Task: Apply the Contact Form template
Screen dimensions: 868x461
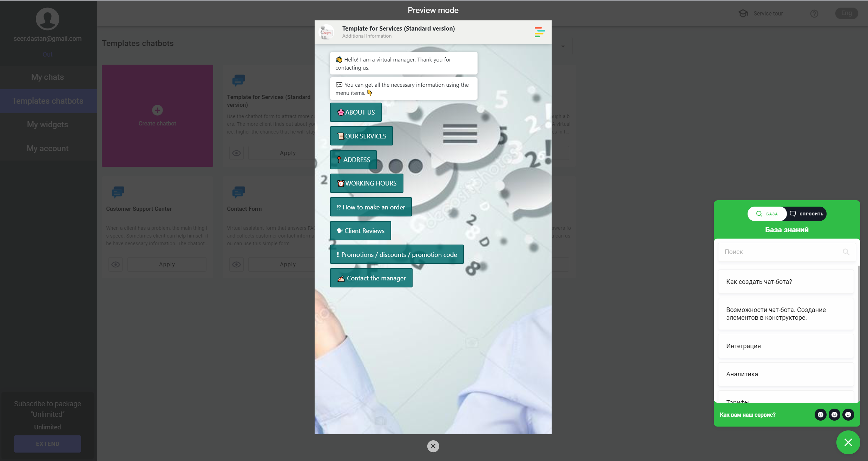Action: [288, 264]
